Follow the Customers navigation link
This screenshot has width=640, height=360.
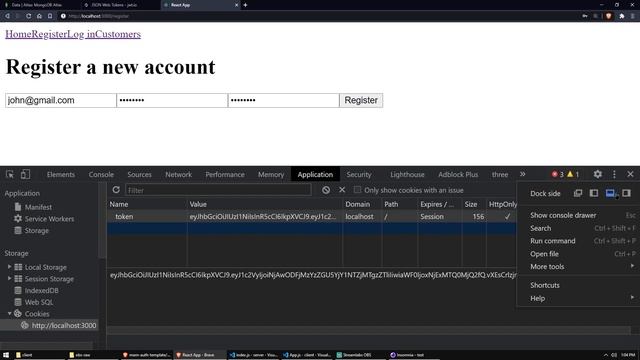tap(118, 34)
